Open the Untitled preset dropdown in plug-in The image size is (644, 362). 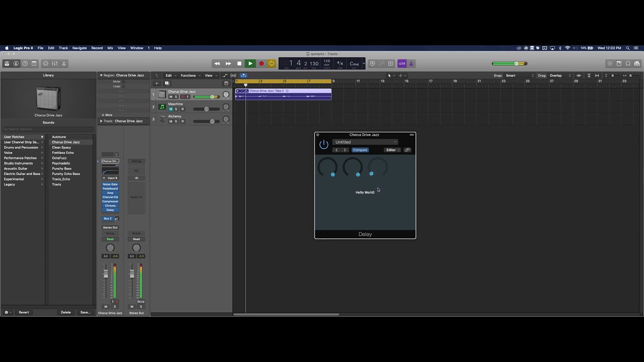[365, 142]
